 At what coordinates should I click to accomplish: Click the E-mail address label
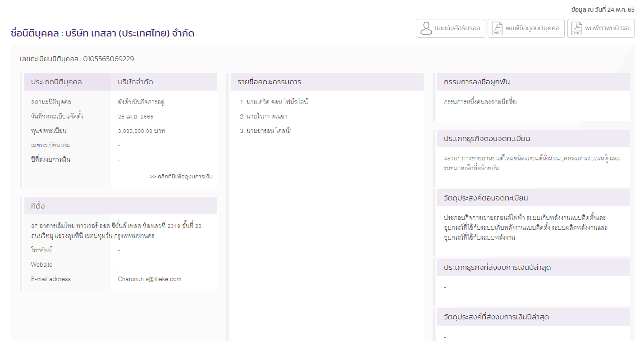click(x=51, y=279)
